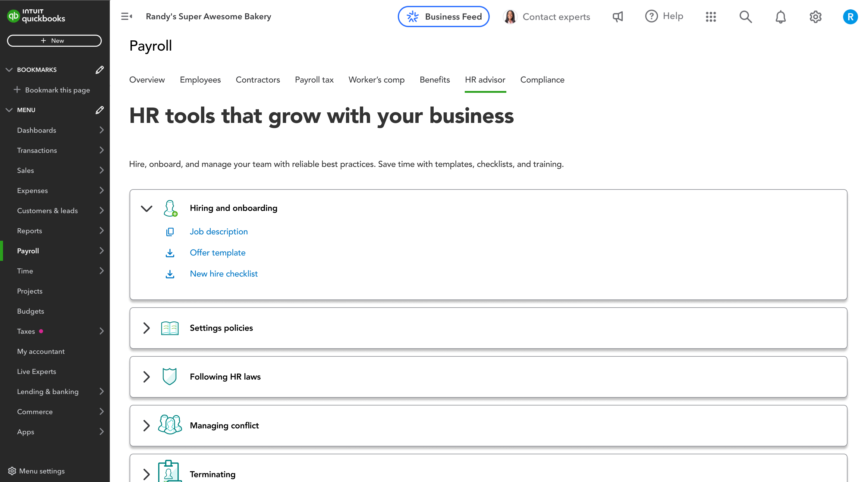The height and width of the screenshot is (482, 868).
Task: Click the search magnifier icon
Action: [745, 17]
